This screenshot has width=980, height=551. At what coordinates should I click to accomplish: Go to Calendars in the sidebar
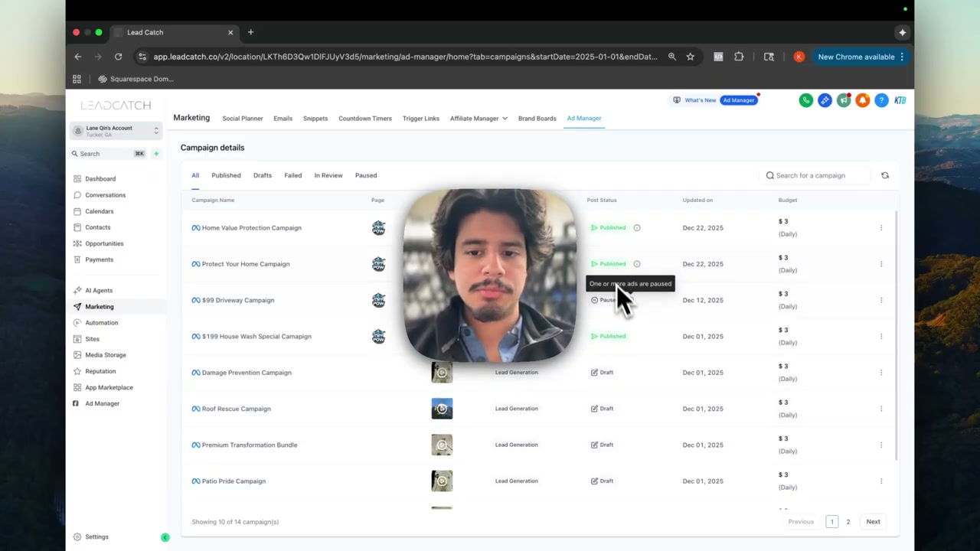pos(99,211)
